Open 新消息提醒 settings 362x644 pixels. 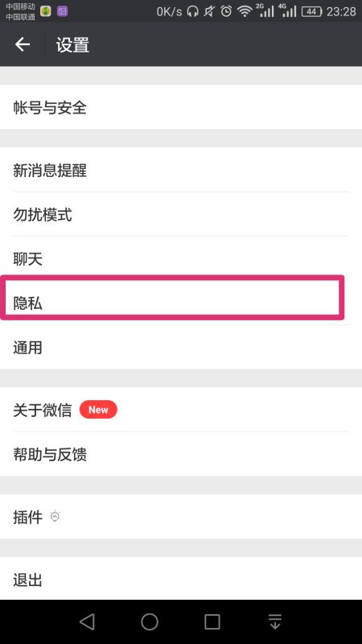coord(181,170)
